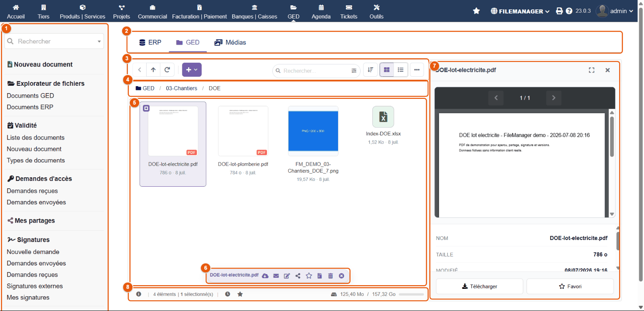Open Signatures externes link
Viewport: 644px width, 311px height.
pos(34,286)
